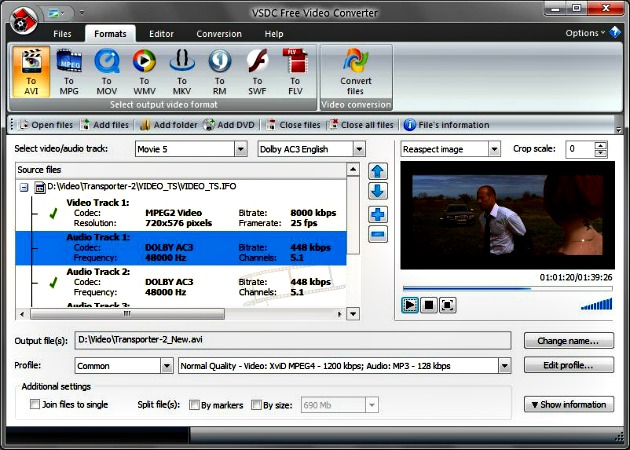Open the Normal Quality profile preset dropdown
The image size is (630, 450).
point(505,366)
